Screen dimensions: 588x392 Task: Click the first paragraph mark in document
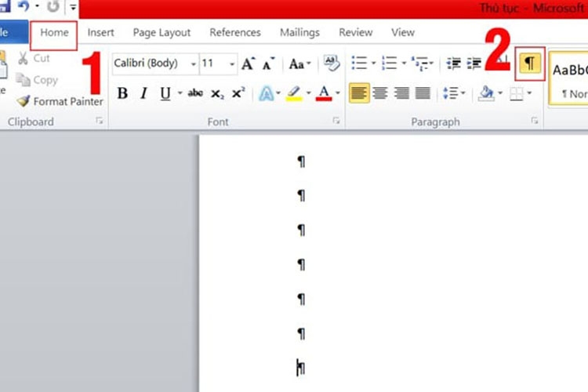pos(301,162)
